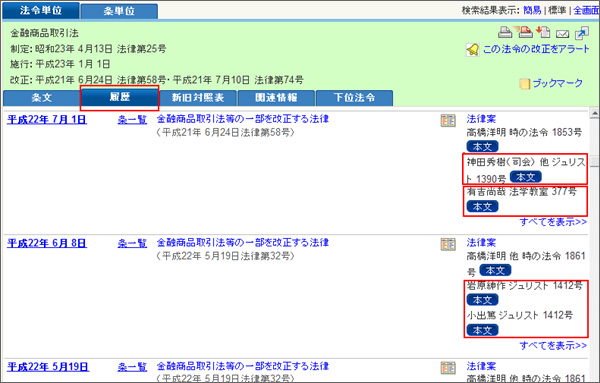The width and height of the screenshot is (600, 383).
Task: Click the printer icon in header
Action: (505, 33)
